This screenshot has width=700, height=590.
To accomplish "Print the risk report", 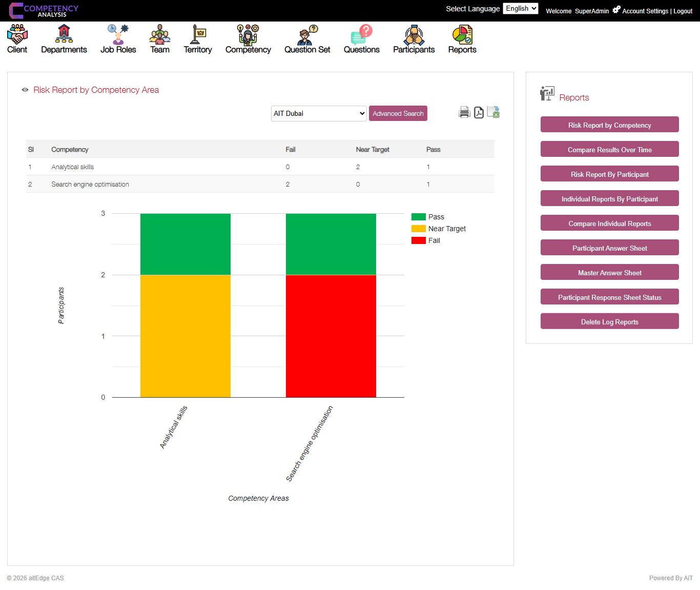I will pos(464,112).
